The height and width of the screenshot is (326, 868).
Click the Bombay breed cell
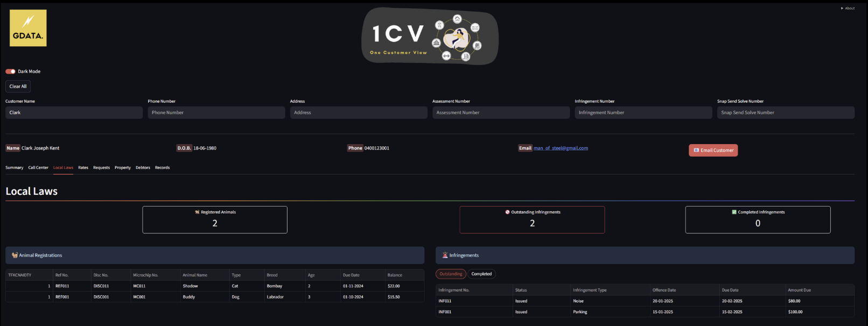[x=284, y=286]
